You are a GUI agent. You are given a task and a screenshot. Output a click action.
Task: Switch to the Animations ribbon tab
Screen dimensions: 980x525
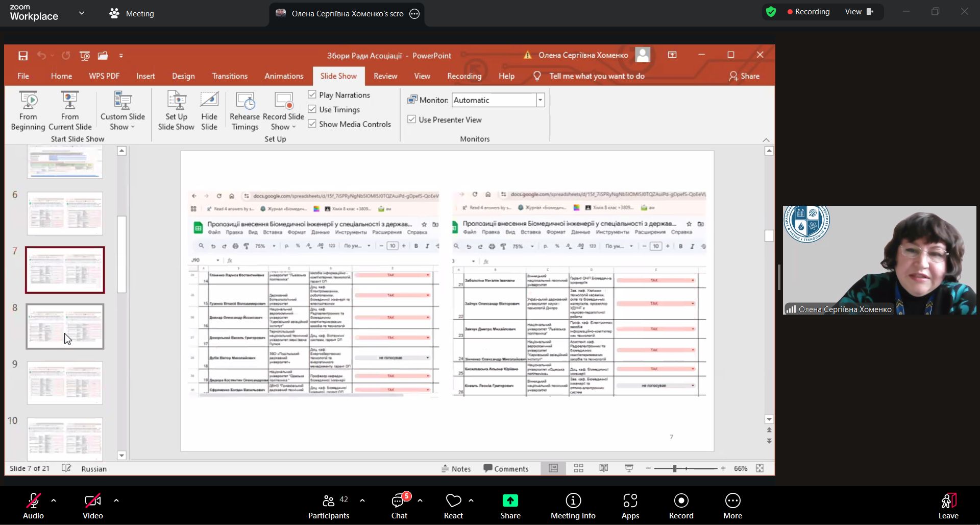click(x=284, y=76)
